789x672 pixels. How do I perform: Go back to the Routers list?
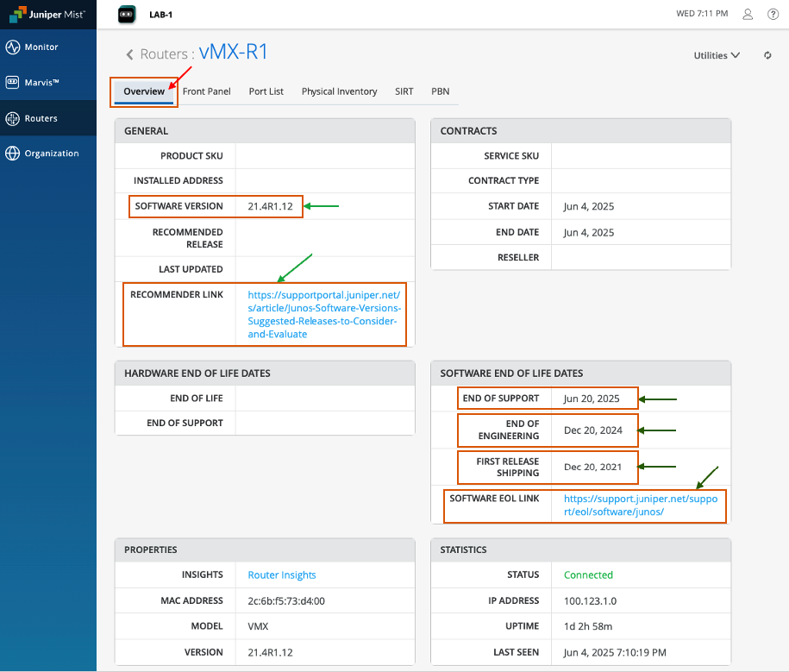130,54
